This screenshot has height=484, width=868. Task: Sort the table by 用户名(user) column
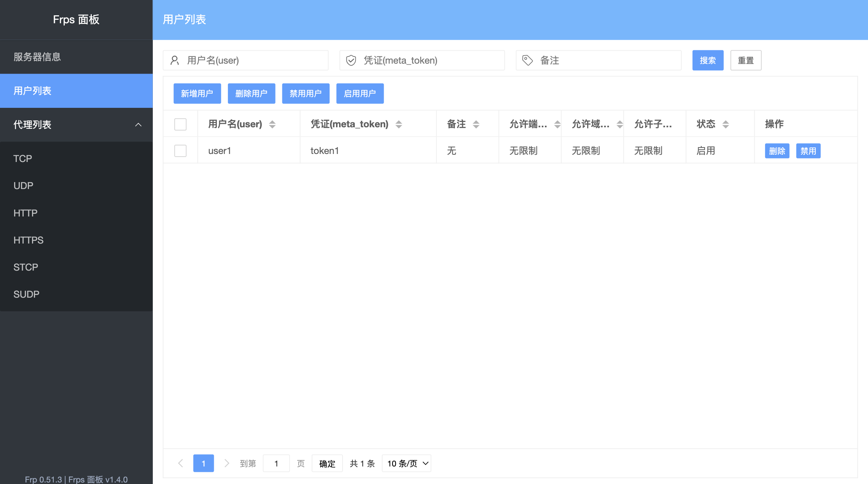coord(272,124)
